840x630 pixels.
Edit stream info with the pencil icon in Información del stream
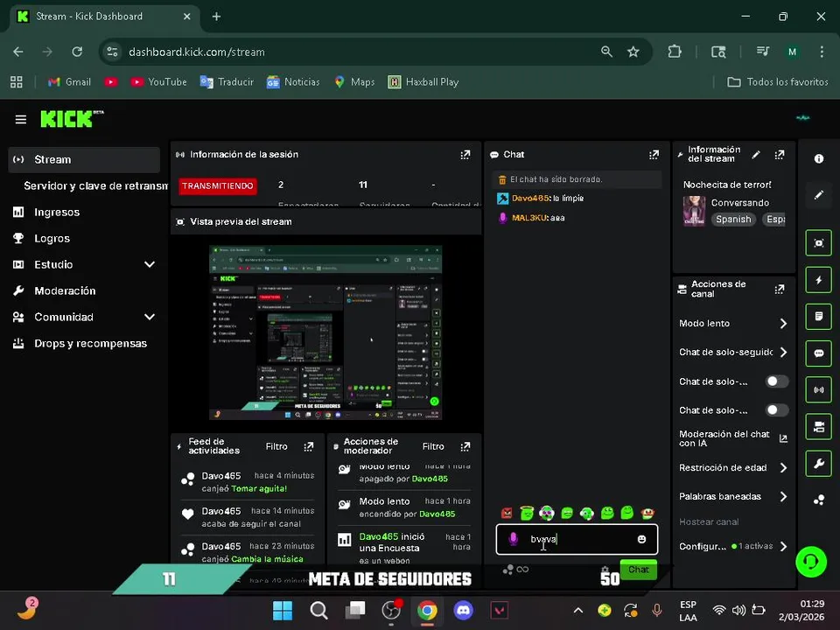756,155
